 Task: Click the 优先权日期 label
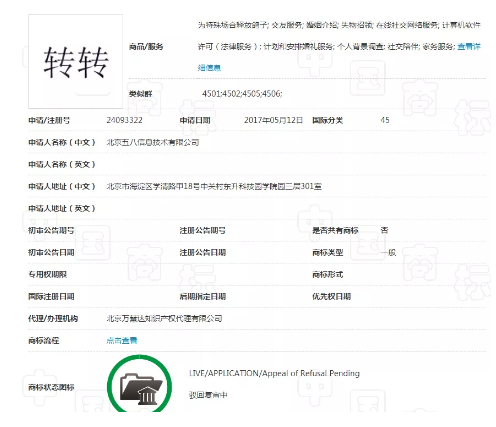331,296
